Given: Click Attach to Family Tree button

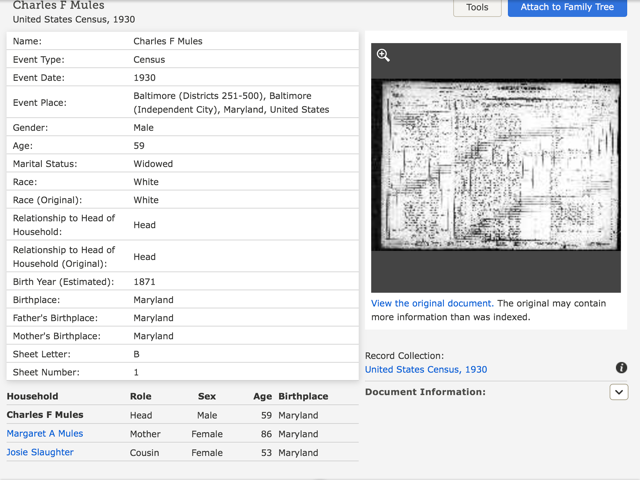Looking at the screenshot, I should 567,8.
